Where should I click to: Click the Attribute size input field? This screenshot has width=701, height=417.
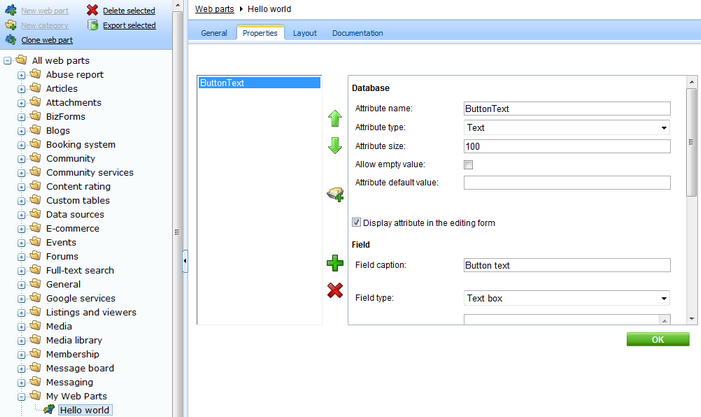pyautogui.click(x=566, y=146)
